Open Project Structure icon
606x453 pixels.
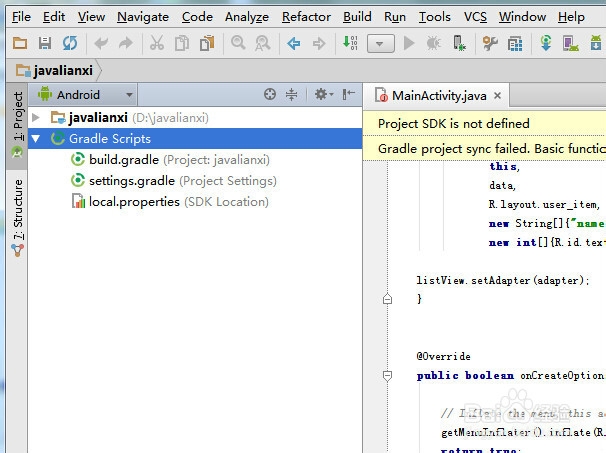coord(515,44)
